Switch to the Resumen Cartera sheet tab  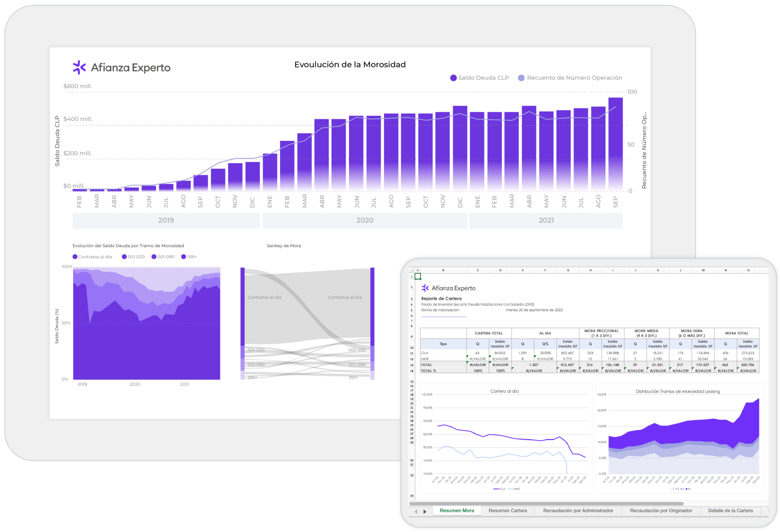click(x=507, y=511)
